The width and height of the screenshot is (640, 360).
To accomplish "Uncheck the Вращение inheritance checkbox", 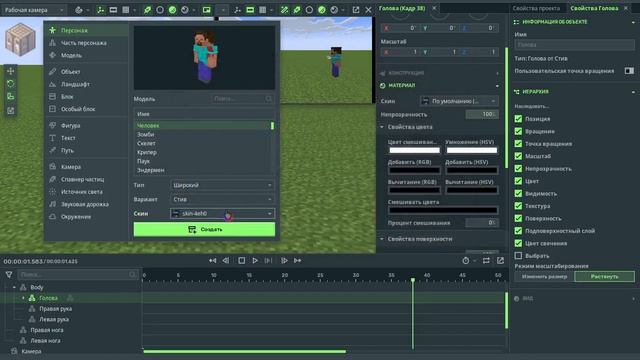I will [518, 131].
